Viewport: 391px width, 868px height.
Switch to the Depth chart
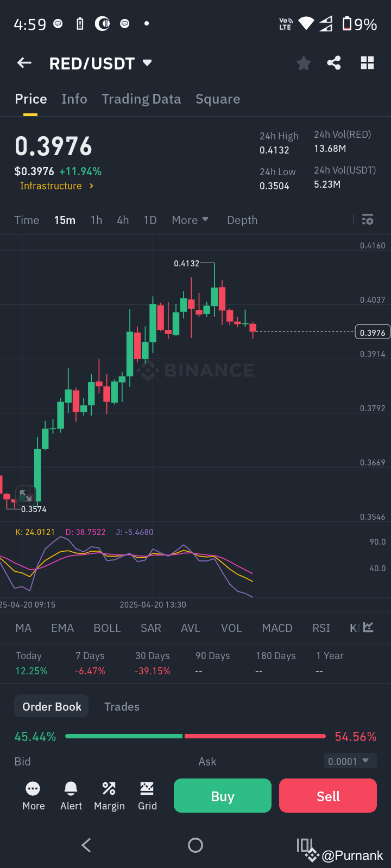[x=242, y=220]
